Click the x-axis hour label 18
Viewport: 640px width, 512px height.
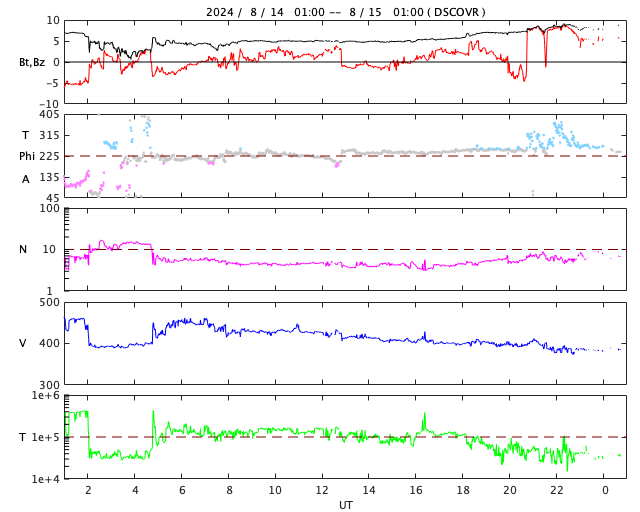pos(463,490)
